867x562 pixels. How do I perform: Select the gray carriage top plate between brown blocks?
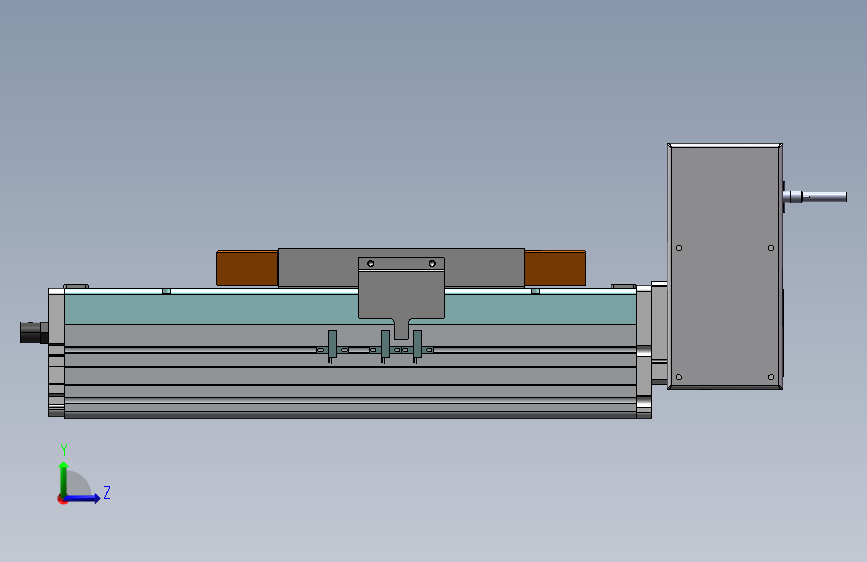[x=318, y=268]
